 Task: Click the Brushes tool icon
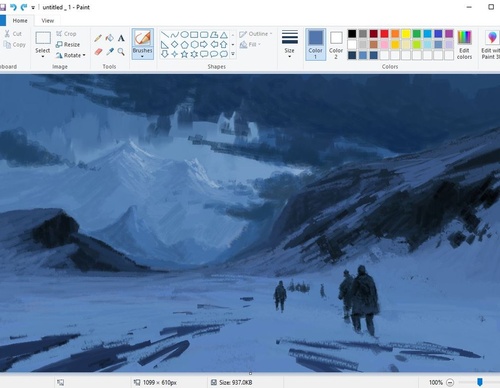click(143, 38)
